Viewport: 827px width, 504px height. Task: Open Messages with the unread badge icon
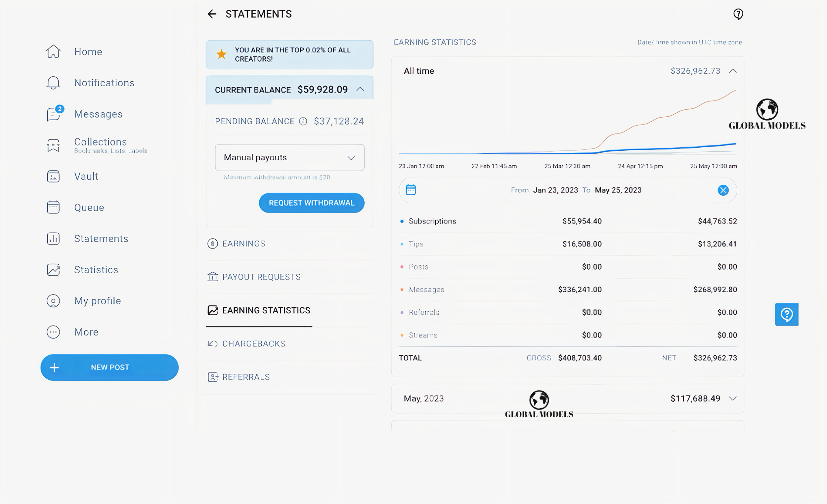(x=54, y=114)
